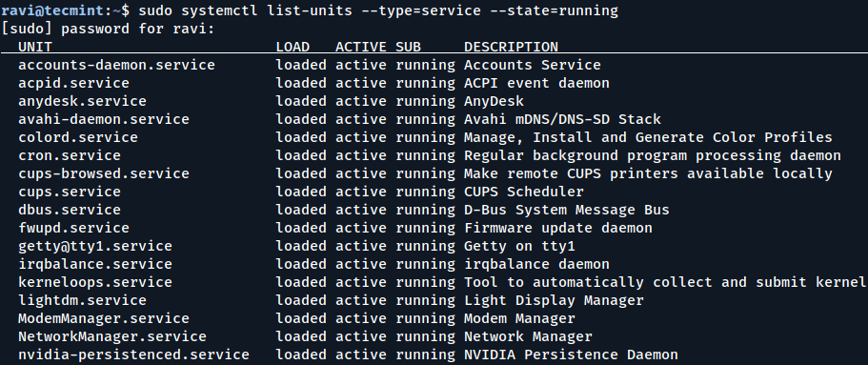Click 'Tool to automatically collect' description
This screenshot has width=868, height=365.
click(589, 282)
